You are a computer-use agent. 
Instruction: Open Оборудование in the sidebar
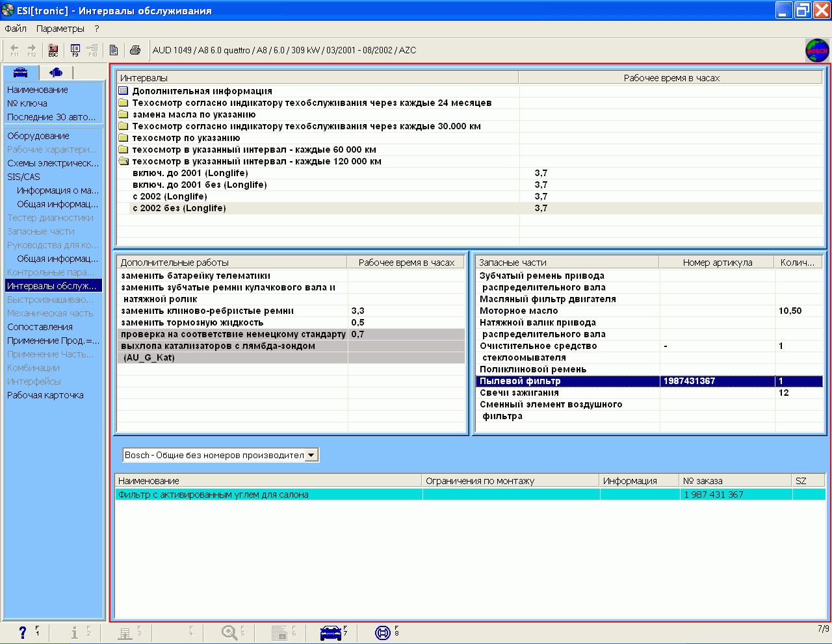pyautogui.click(x=38, y=136)
